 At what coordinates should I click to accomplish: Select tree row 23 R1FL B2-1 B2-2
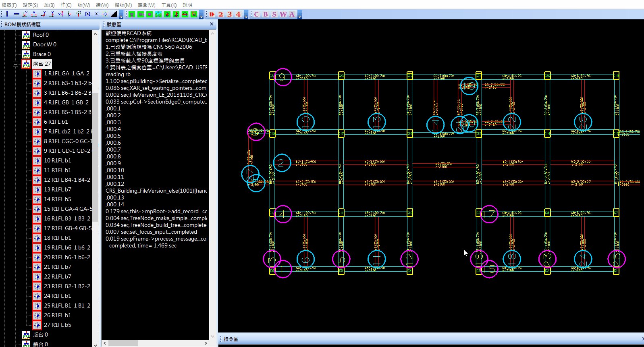point(67,286)
